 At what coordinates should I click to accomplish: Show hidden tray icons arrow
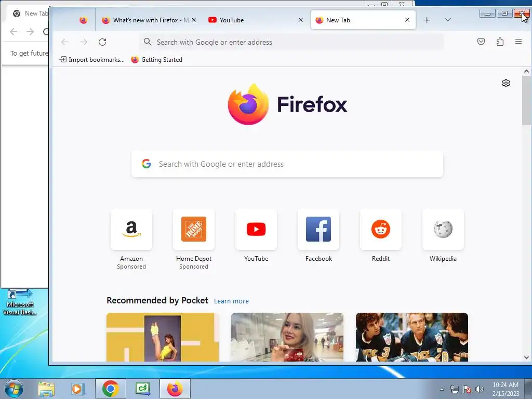[x=442, y=389]
